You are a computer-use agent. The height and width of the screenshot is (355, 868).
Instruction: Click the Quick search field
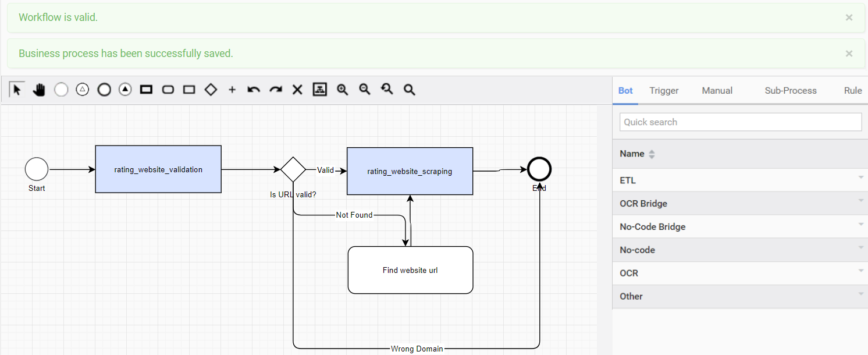tap(740, 122)
